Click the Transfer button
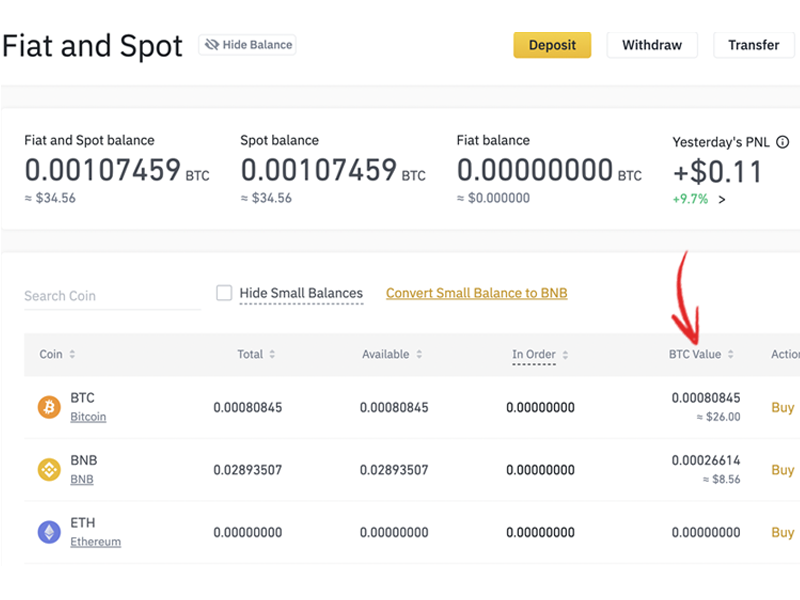 (x=754, y=45)
